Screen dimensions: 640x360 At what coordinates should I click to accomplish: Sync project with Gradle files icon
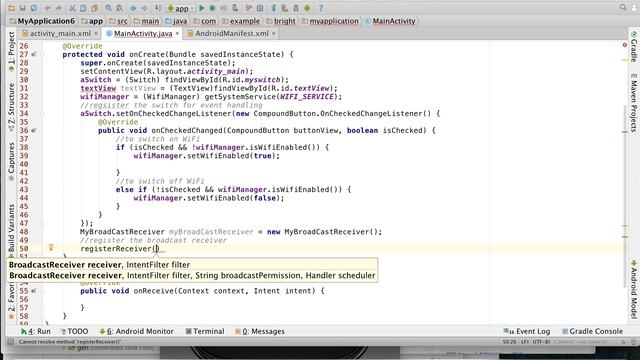coord(273,8)
